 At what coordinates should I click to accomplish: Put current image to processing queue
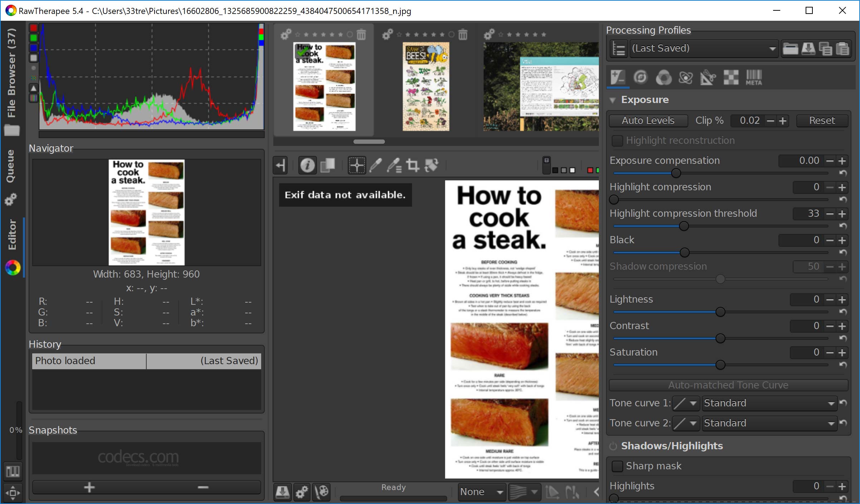[302, 492]
